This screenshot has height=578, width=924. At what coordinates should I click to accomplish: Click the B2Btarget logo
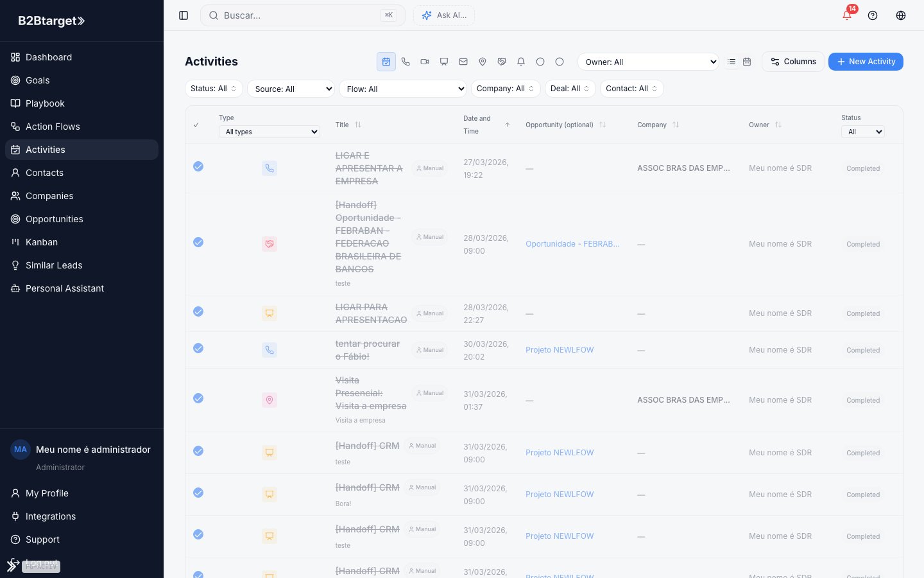tap(51, 21)
